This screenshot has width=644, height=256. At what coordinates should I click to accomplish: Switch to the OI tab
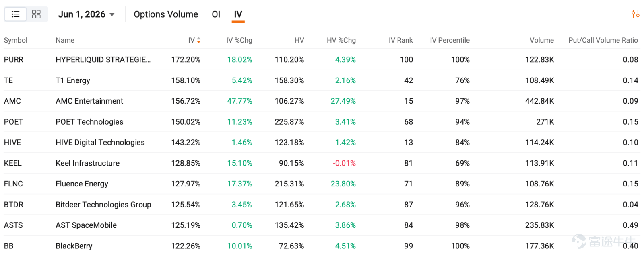pyautogui.click(x=216, y=14)
